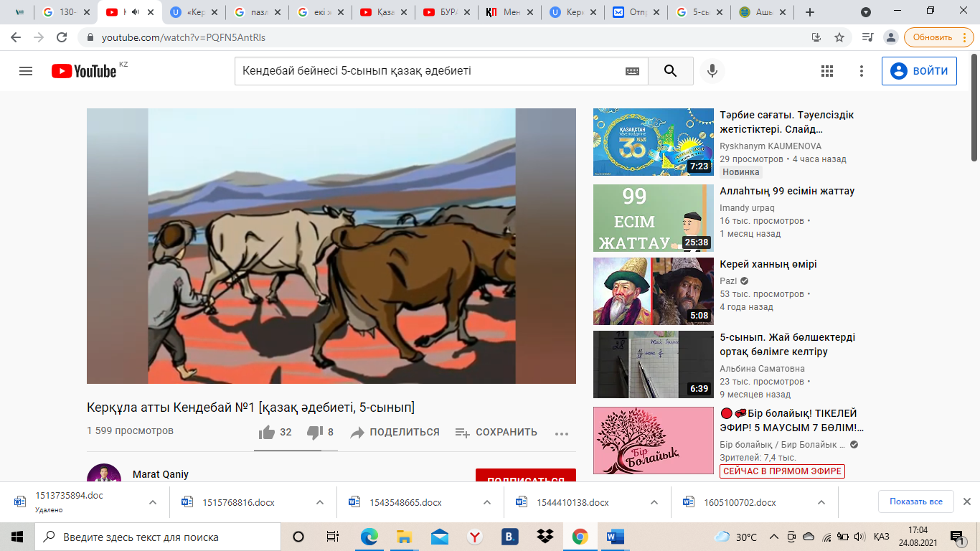Image resolution: width=980 pixels, height=551 pixels.
Task: Click the install app icon in the address bar
Action: [x=816, y=37]
